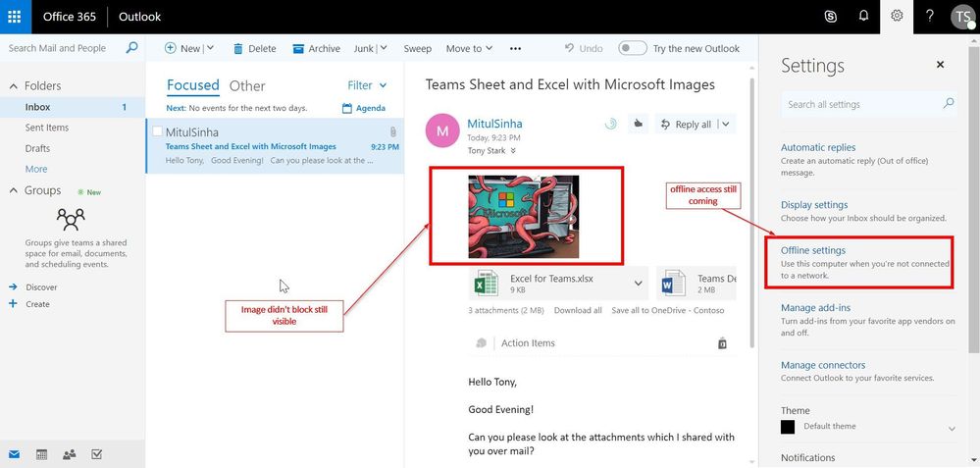980x468 pixels.
Task: Click the Action Items icon
Action: tap(482, 343)
